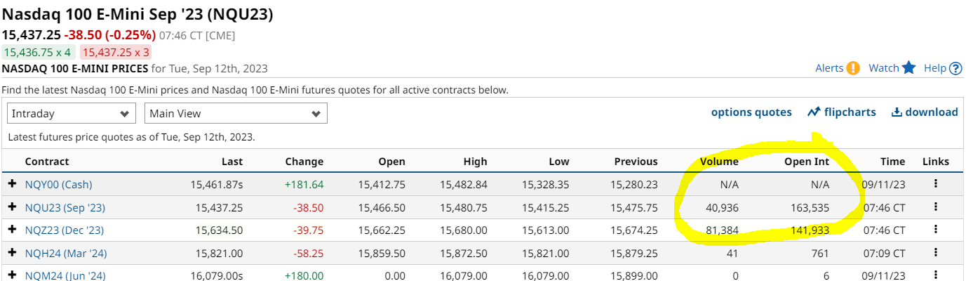The image size is (980, 281).
Task: Open links menu for NQY00 row
Action: (935, 185)
